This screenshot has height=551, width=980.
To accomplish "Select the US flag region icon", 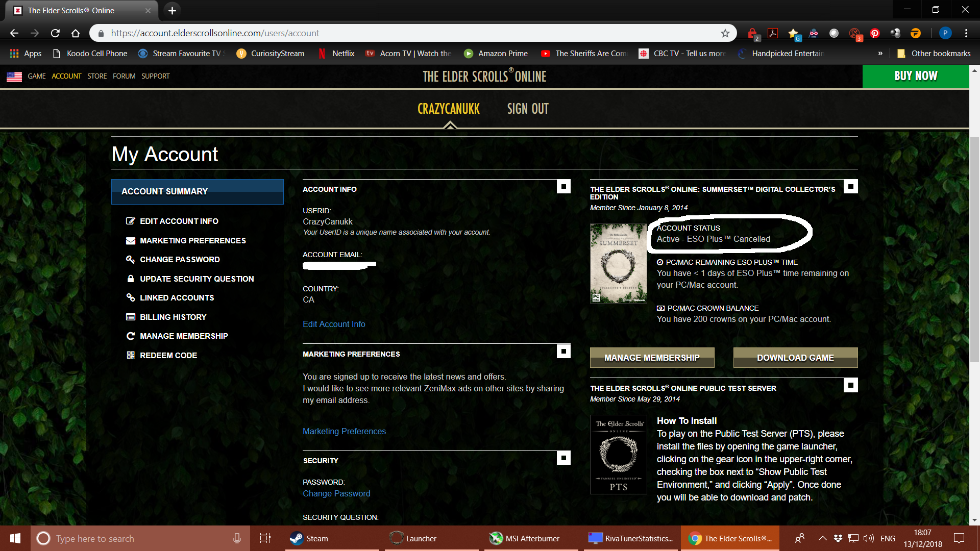I will [x=14, y=76].
